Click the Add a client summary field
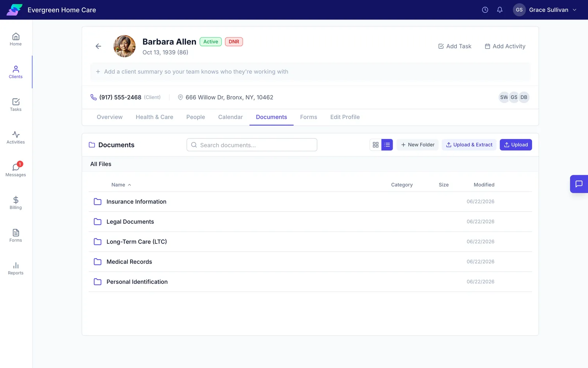Viewport: 588px width, 368px height. coord(310,72)
